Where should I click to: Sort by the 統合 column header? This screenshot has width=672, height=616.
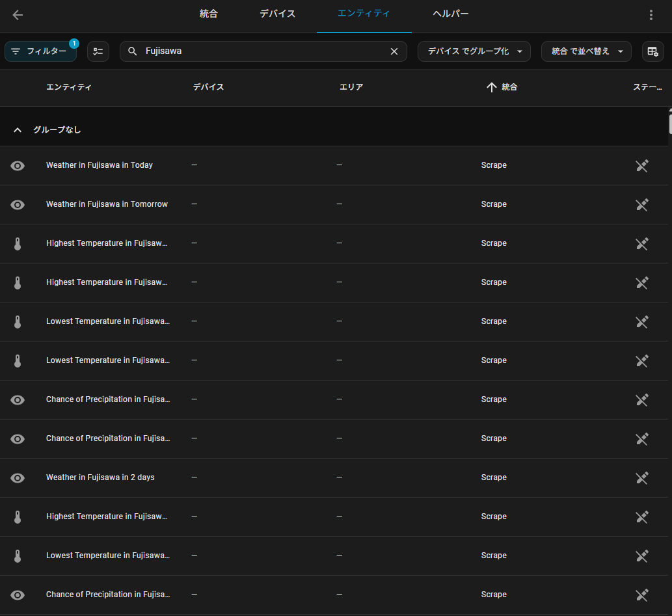509,87
